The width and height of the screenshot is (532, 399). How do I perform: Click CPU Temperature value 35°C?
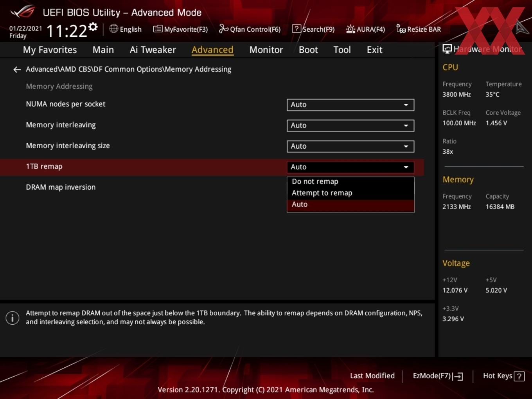coord(492,95)
